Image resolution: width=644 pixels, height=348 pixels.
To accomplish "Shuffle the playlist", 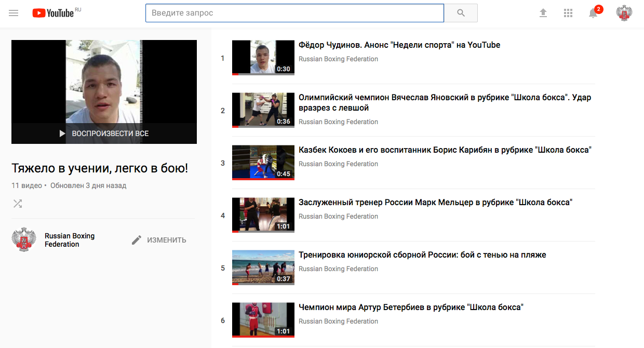I will [18, 204].
